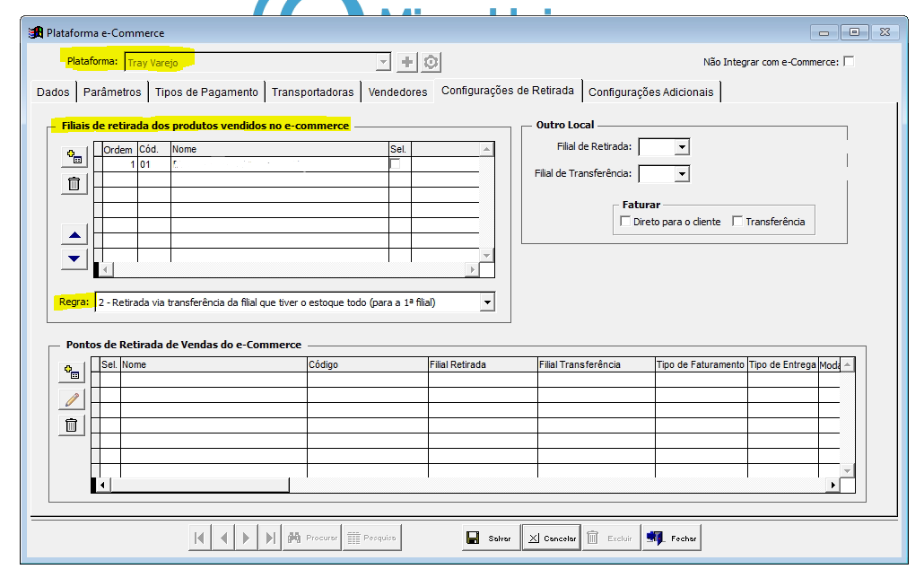This screenshot has width=924, height=578.
Task: Click the Cód. column header
Action: pyautogui.click(x=154, y=149)
